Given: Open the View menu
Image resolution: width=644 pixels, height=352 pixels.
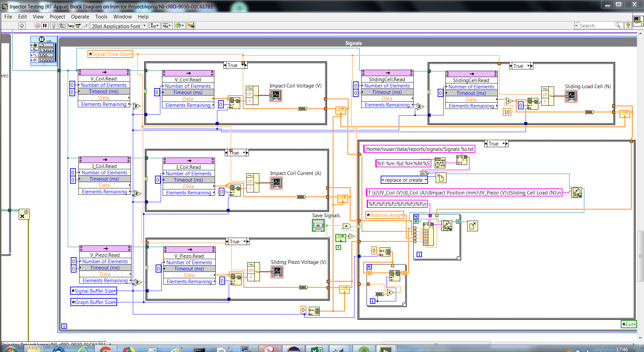Looking at the screenshot, I should (x=38, y=16).
